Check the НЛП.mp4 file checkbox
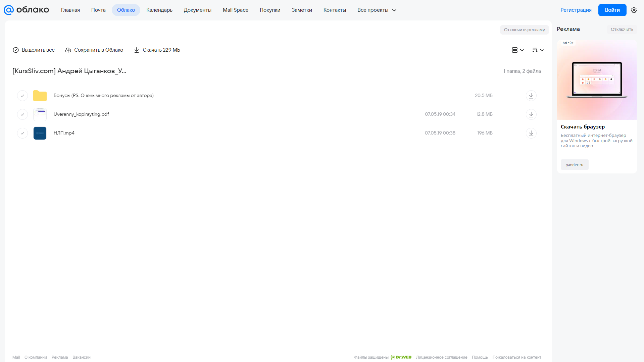 click(22, 133)
